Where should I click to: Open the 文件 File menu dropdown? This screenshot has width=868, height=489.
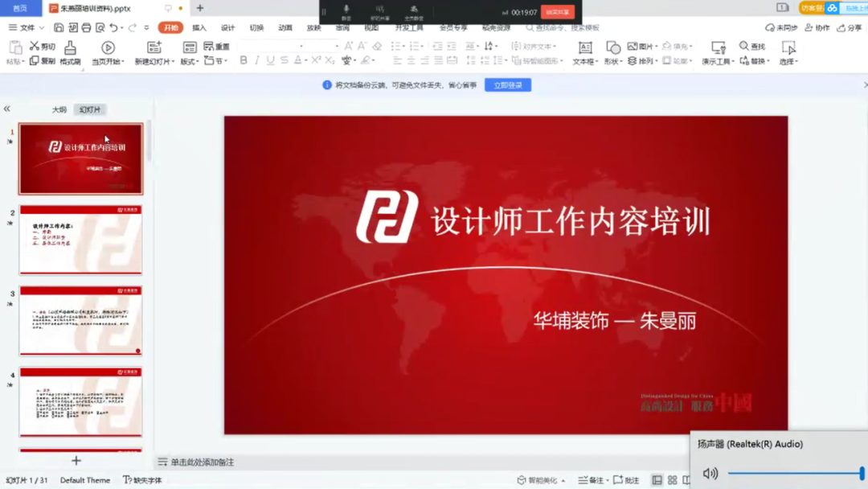pyautogui.click(x=27, y=28)
